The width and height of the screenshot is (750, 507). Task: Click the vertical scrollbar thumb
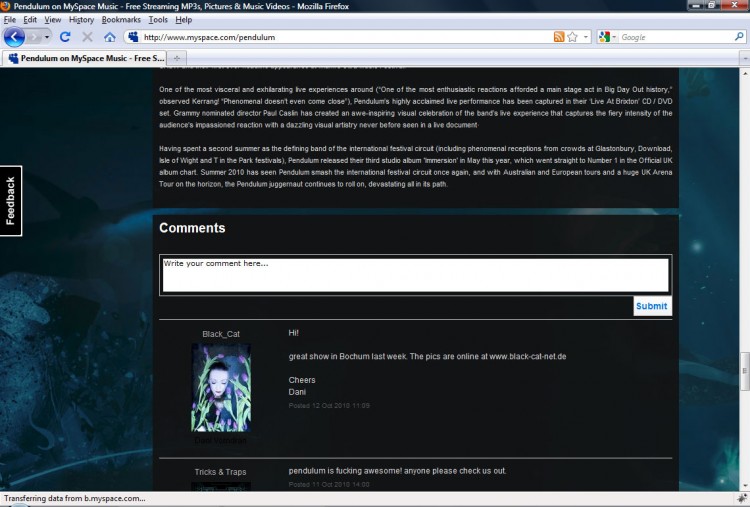click(745, 371)
